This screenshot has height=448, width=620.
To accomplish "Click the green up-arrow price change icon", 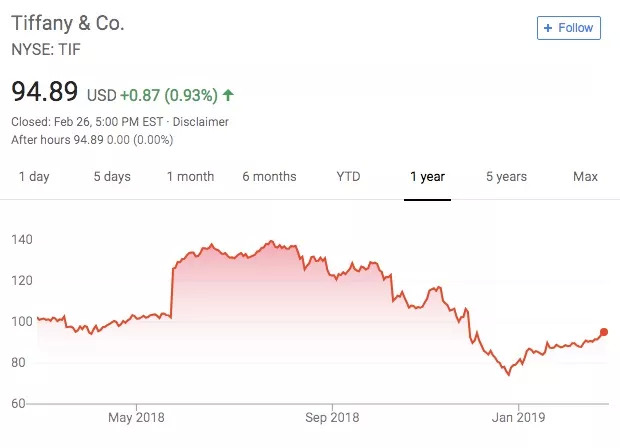I will coord(228,95).
